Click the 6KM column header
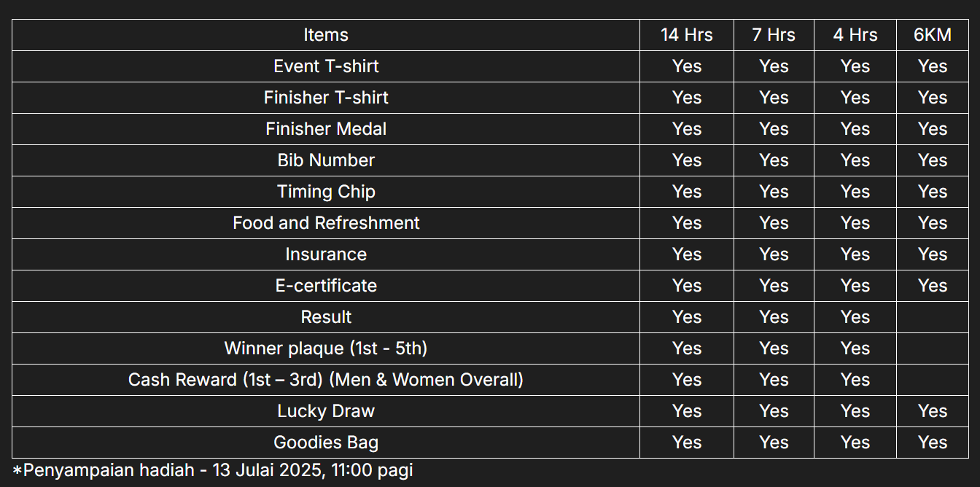The image size is (980, 487). pos(932,35)
